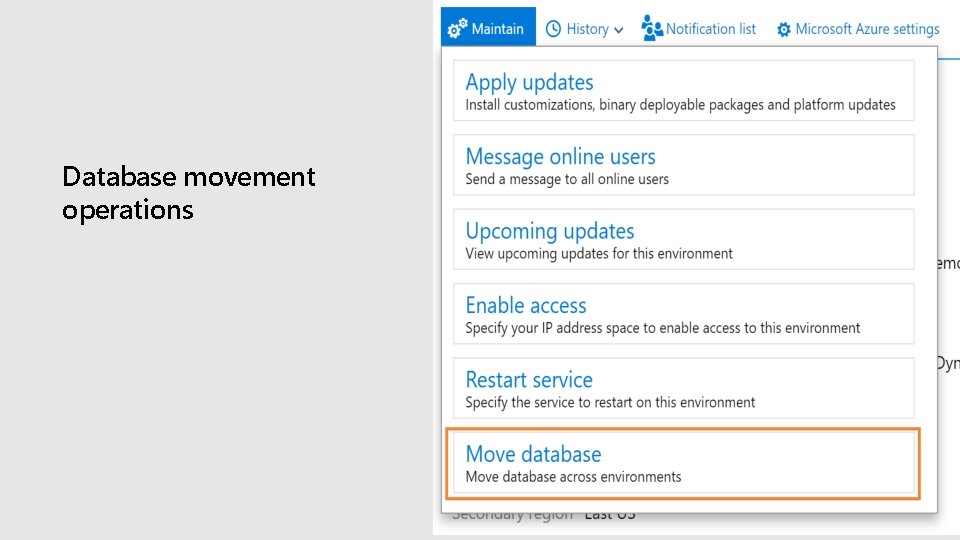The height and width of the screenshot is (540, 960).
Task: Click 'Specify the service to restart' description
Action: 610,402
